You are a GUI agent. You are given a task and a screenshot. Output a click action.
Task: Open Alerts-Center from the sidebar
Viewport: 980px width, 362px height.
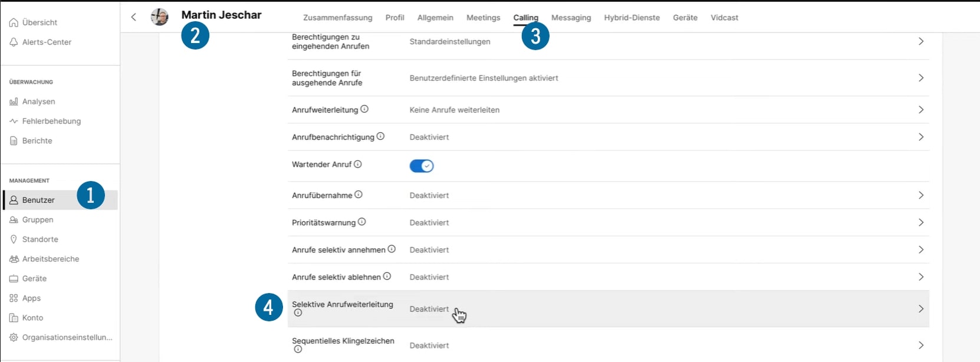coord(47,42)
